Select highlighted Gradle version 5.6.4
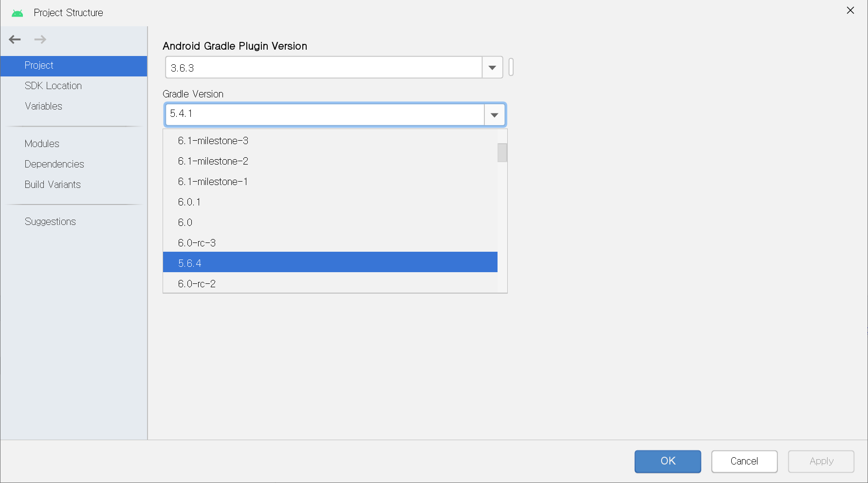Image resolution: width=868 pixels, height=483 pixels. (330, 262)
